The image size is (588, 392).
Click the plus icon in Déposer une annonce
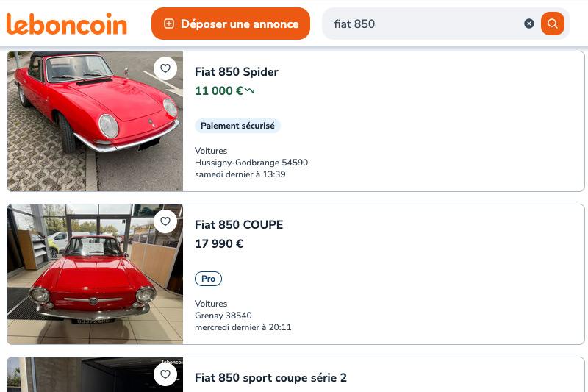169,24
